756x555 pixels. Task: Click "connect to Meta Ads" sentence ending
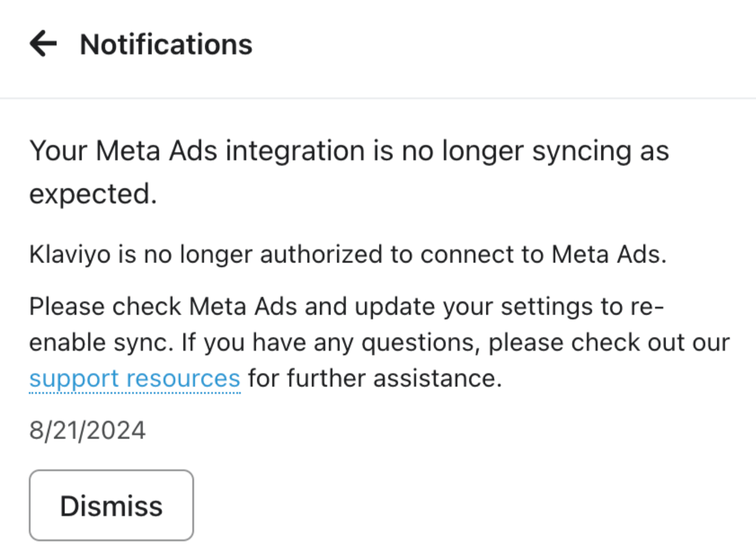(542, 254)
